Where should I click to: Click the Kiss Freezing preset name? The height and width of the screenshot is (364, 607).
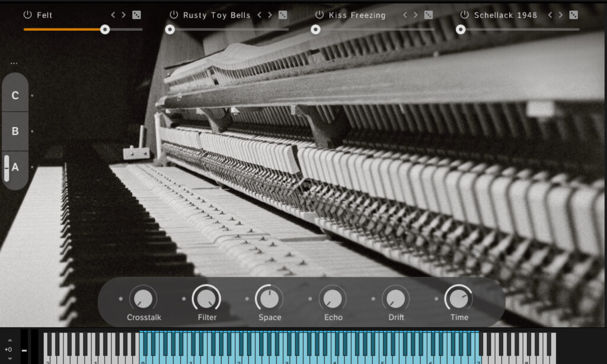(356, 15)
